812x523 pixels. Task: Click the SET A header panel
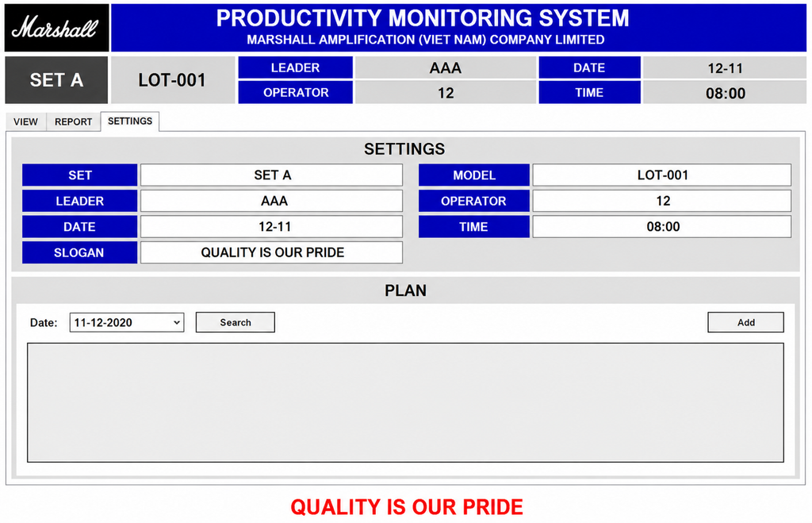point(56,80)
